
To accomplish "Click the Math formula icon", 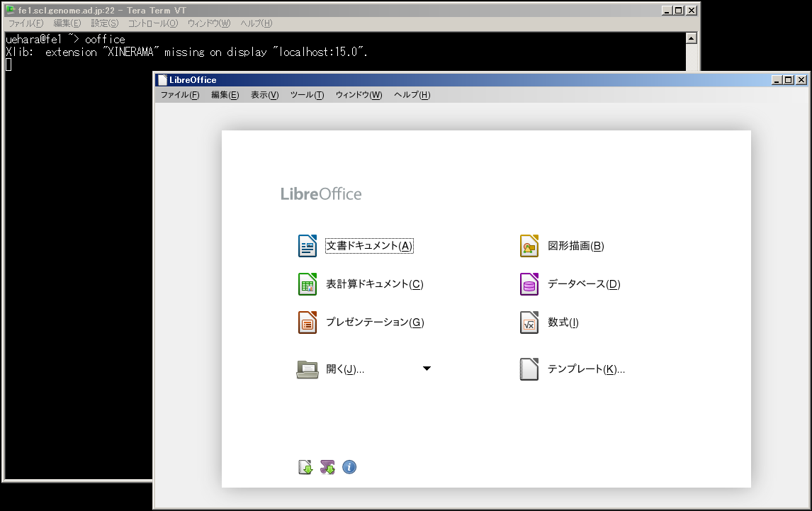I will (x=529, y=322).
